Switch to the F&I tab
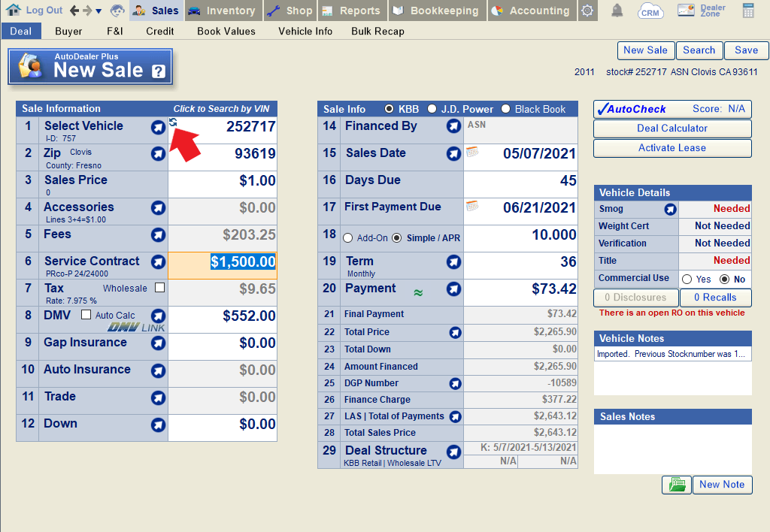Image resolution: width=770 pixels, height=532 pixels. (x=115, y=32)
